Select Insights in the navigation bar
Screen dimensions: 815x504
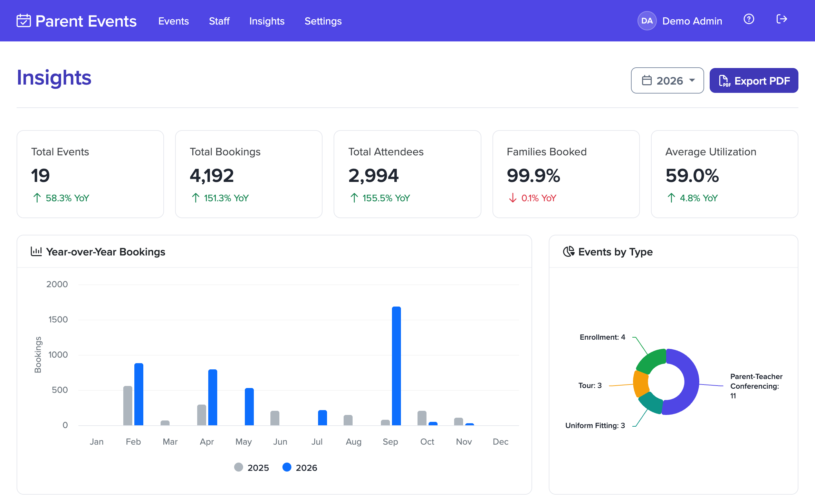267,21
